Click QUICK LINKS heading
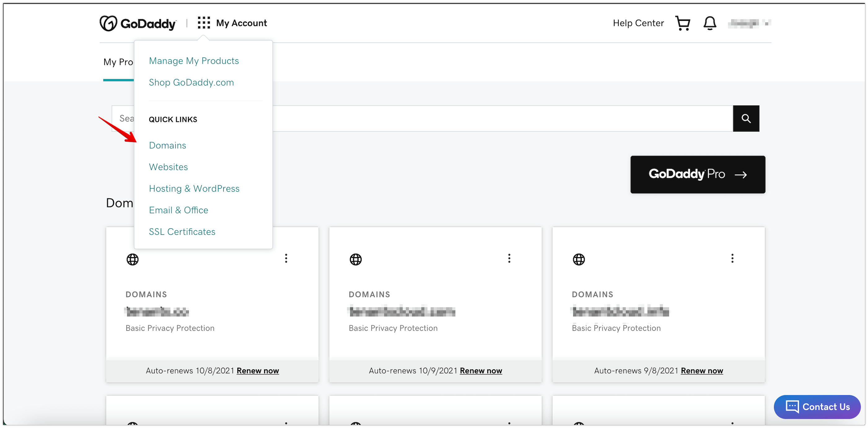868x428 pixels. [x=173, y=120]
